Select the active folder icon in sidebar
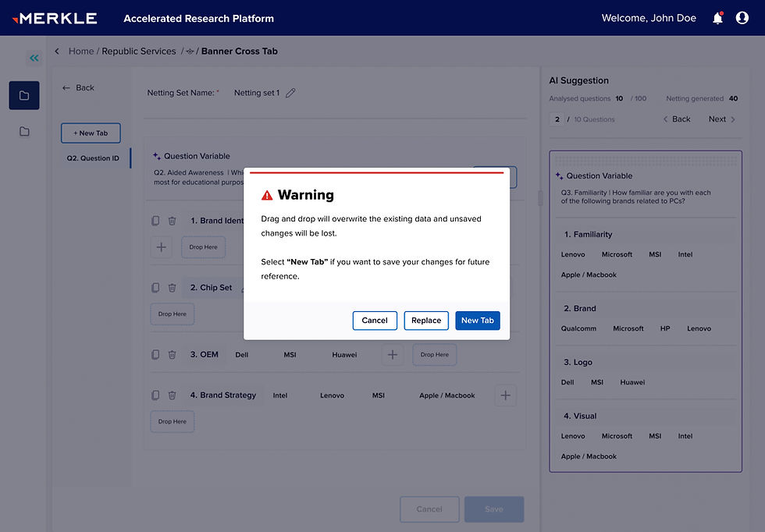 tap(24, 95)
